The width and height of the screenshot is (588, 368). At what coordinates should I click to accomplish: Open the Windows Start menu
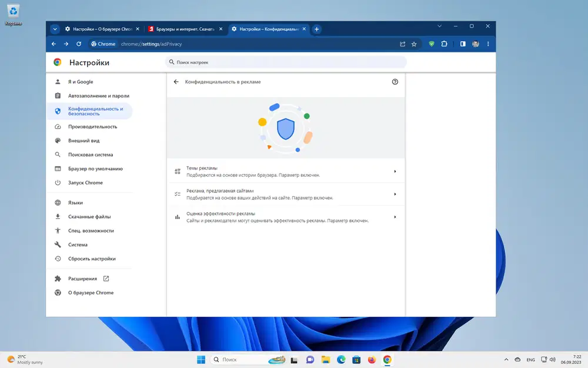coord(201,359)
